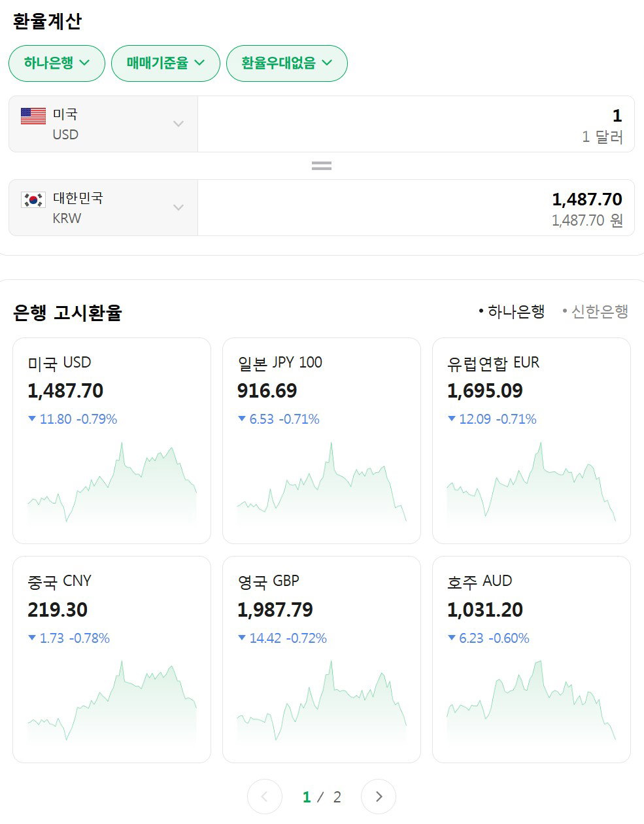
Task: Click the EUR down-triangle change indicator
Action: coord(451,419)
